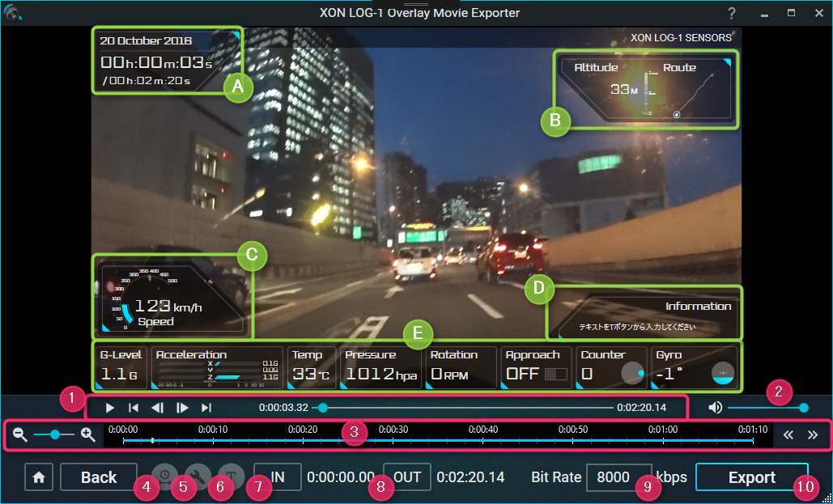Click the app logo in the title bar

[x=11, y=13]
